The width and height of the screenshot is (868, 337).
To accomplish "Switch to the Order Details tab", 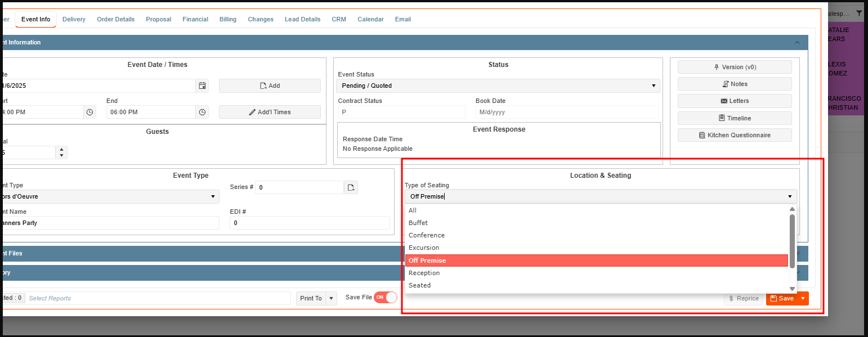I will pyautogui.click(x=115, y=19).
